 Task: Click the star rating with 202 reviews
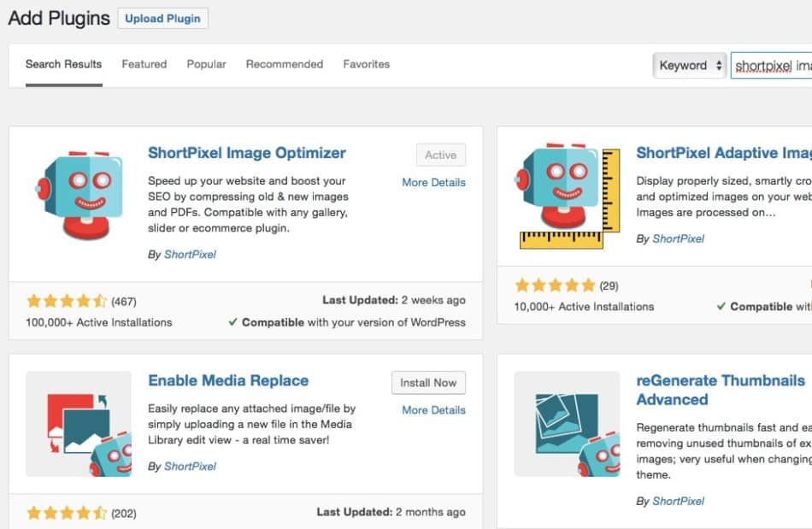(67, 513)
